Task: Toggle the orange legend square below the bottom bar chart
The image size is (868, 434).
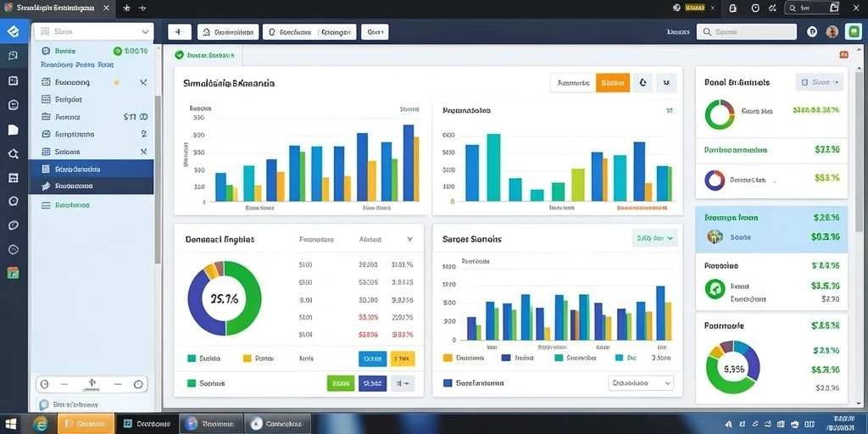Action: tap(448, 358)
